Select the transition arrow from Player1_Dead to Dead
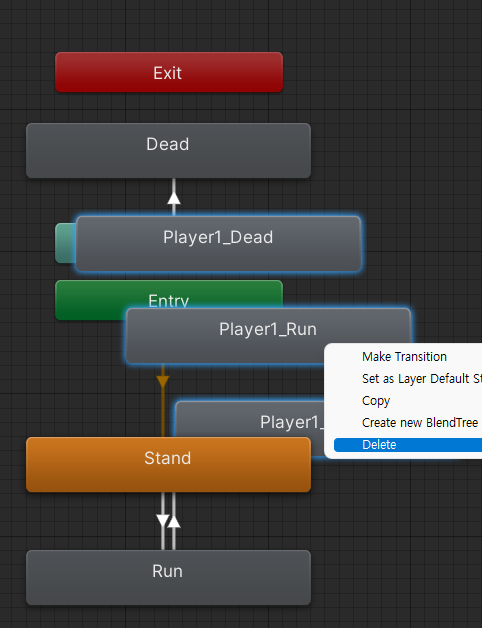 pos(173,197)
